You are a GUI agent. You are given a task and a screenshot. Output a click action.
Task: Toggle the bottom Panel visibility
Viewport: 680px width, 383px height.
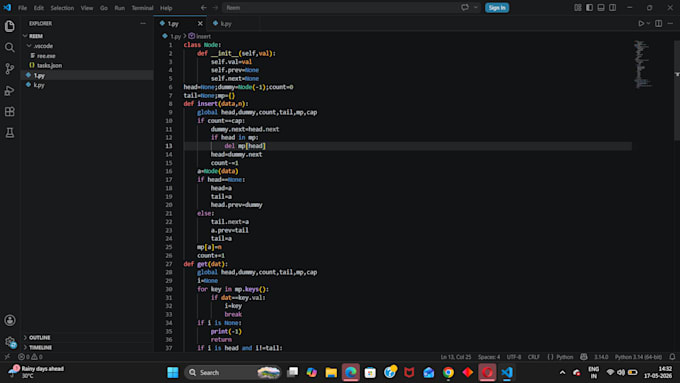[x=601, y=7]
